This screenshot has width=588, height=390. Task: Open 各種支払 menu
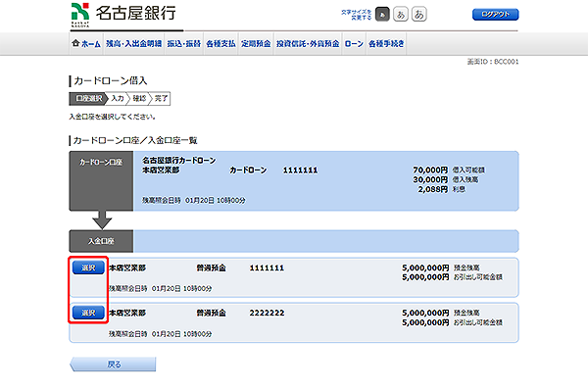tap(220, 44)
